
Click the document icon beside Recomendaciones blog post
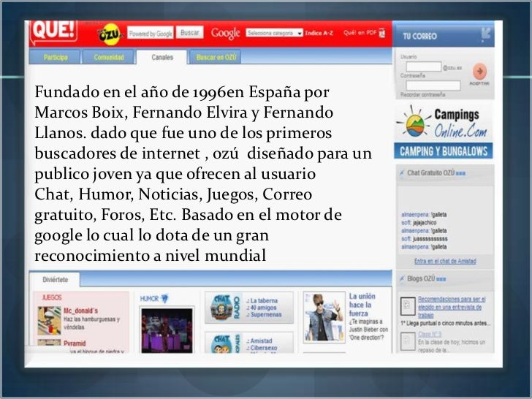408,306
